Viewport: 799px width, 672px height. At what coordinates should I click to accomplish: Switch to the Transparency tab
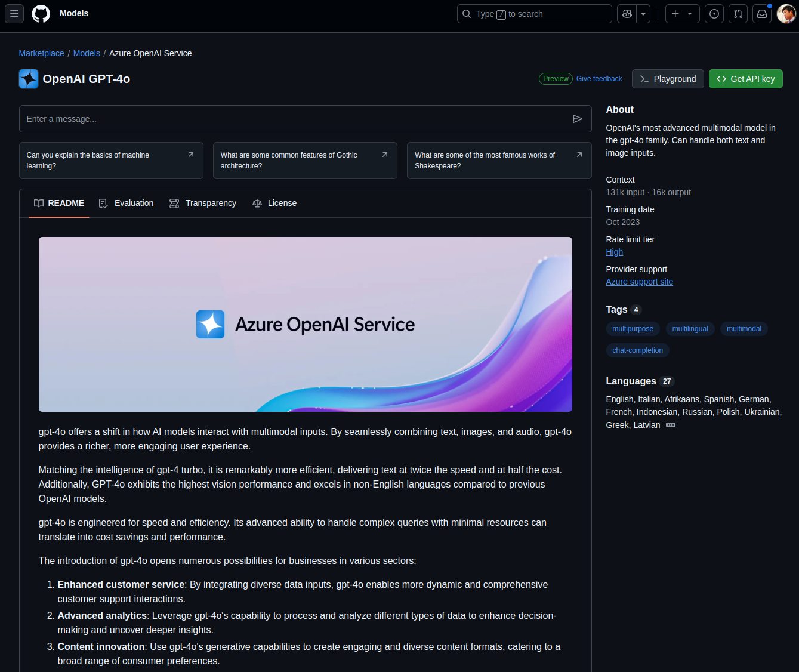click(203, 203)
